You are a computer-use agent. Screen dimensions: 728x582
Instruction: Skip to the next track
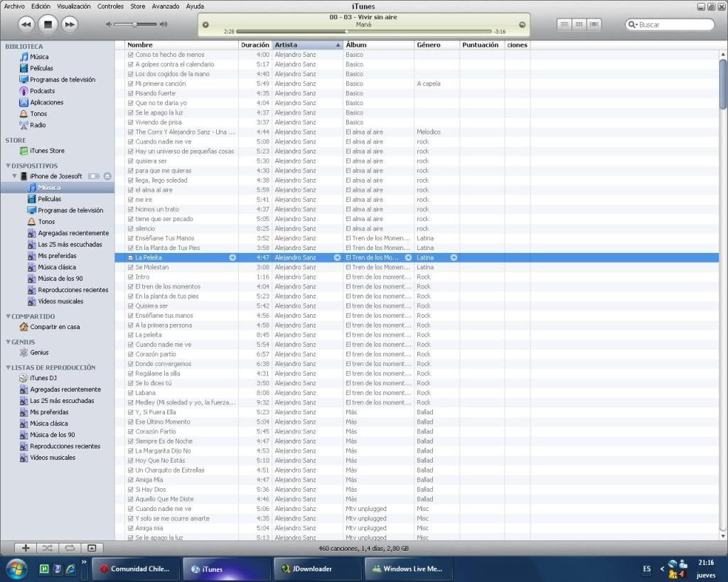[69, 24]
